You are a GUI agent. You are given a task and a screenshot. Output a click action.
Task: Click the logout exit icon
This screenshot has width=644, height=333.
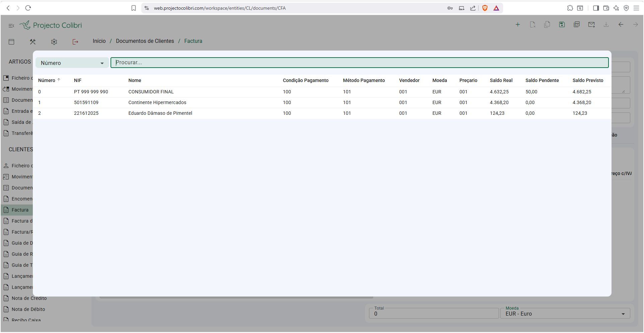tap(75, 42)
